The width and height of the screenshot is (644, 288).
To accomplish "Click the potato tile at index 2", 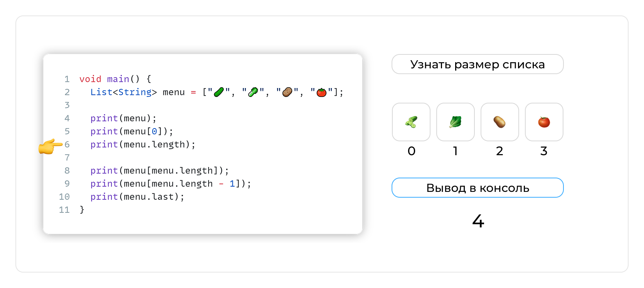I will pos(499,122).
